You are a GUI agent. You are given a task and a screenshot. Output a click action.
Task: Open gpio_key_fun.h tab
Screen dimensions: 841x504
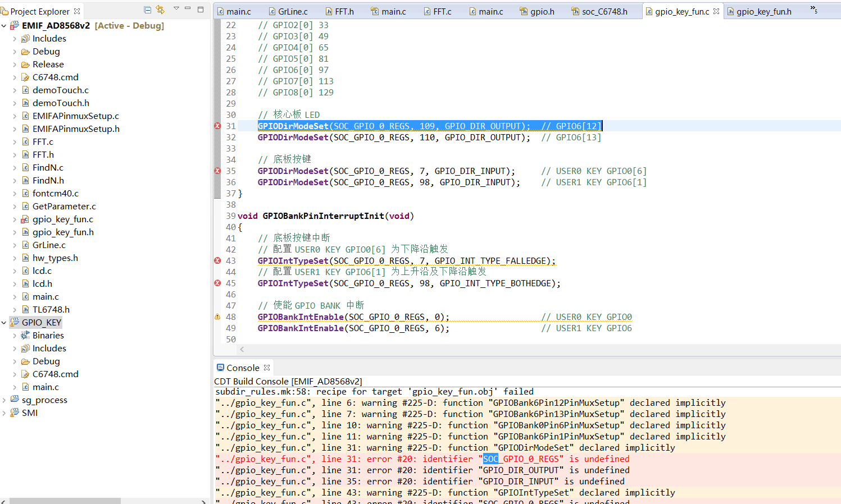tap(763, 11)
